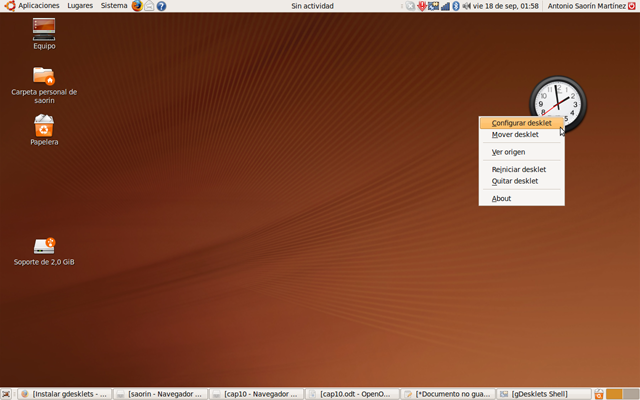Viewport: 640px width, 400px height.
Task: Open the 'Soporte de 2,0 GiB' drive icon
Action: tap(44, 248)
